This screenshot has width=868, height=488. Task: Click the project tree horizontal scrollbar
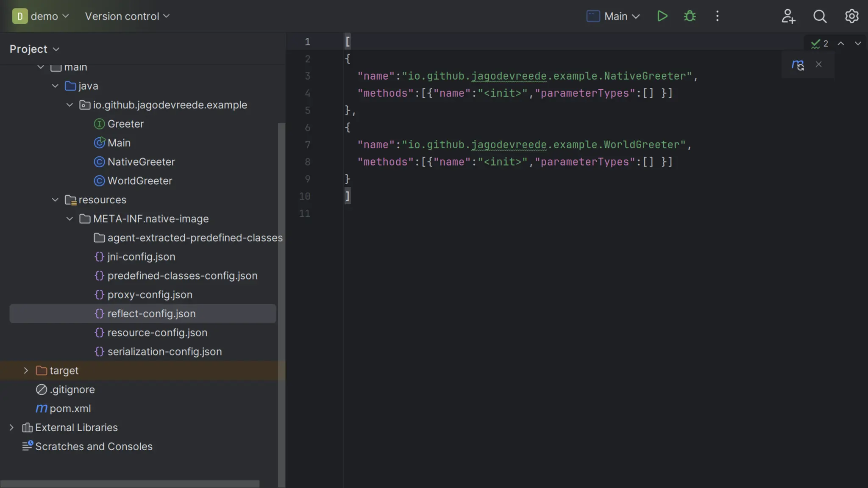(x=130, y=484)
